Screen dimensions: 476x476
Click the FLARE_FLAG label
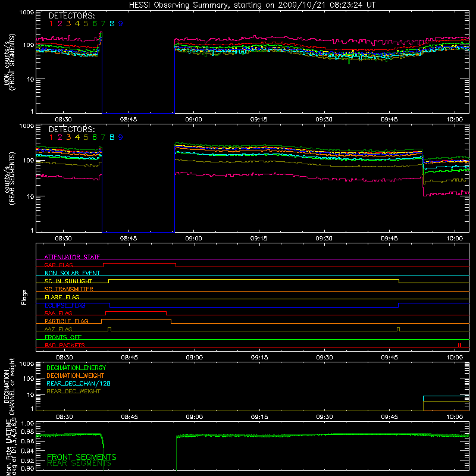point(62,297)
